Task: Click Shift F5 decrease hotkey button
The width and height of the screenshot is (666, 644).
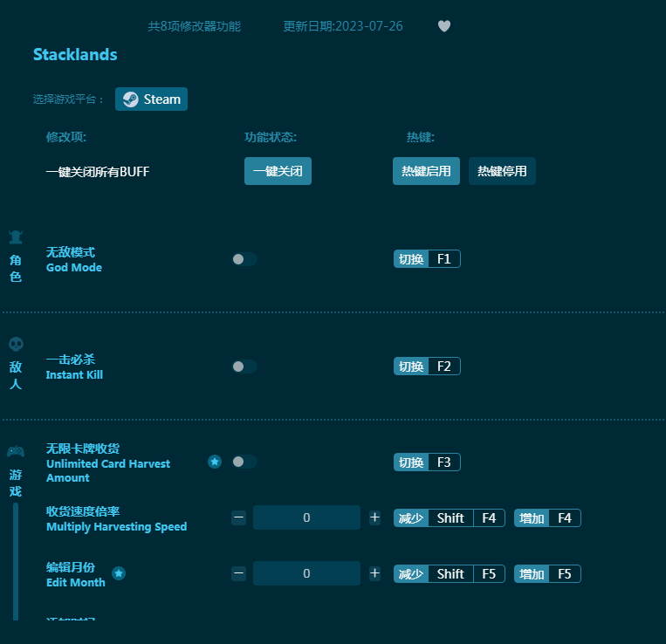Action: 450,574
